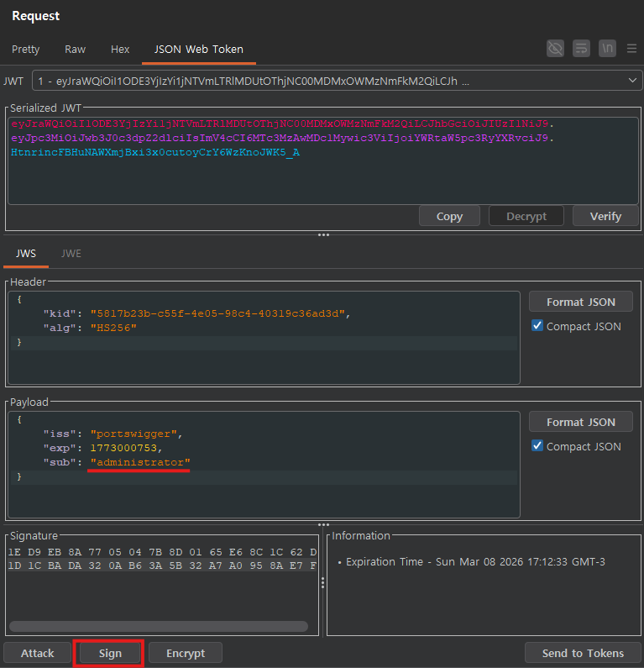Switch to the JWE tab

[71, 253]
